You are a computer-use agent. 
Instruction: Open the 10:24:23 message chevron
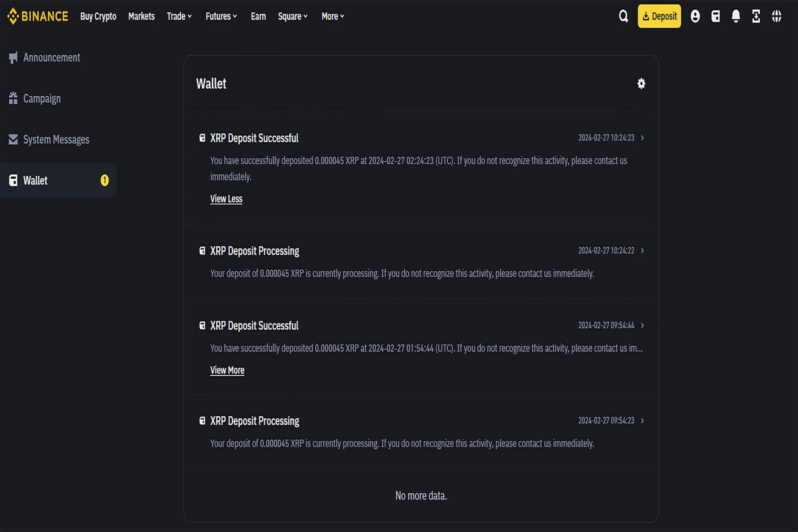642,138
